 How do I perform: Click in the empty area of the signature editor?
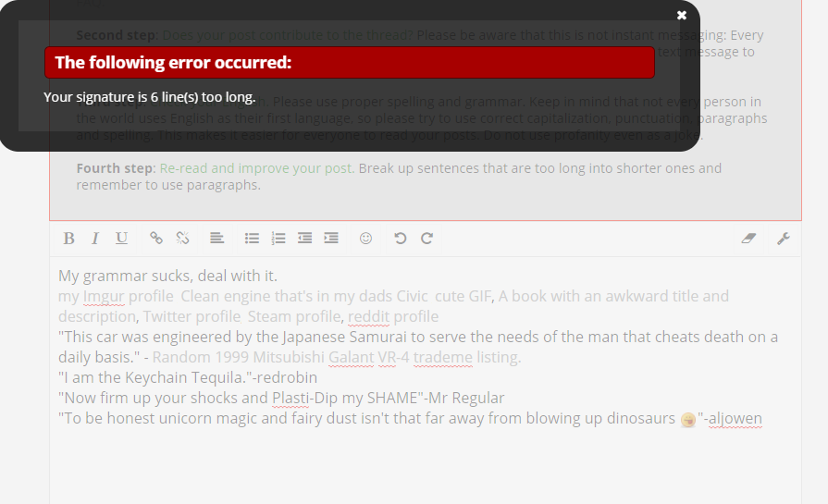click(x=425, y=467)
